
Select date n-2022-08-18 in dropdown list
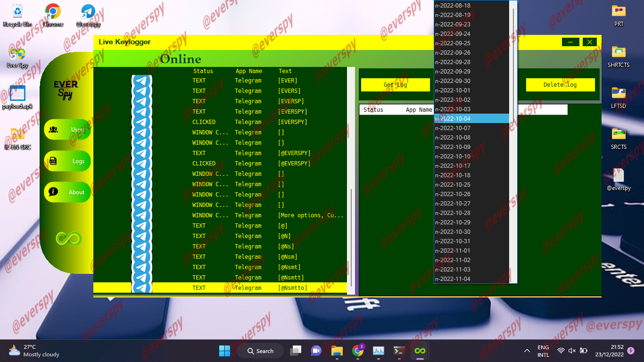point(471,6)
